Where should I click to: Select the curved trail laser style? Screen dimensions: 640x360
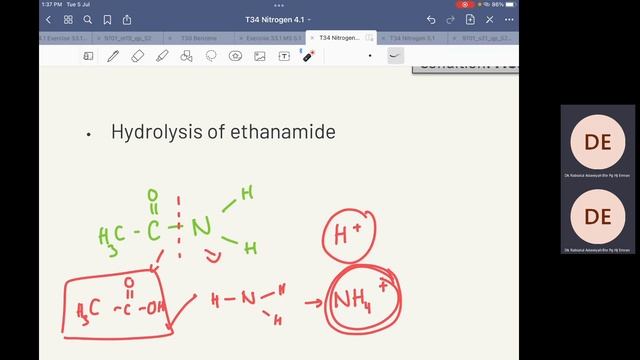(x=395, y=56)
